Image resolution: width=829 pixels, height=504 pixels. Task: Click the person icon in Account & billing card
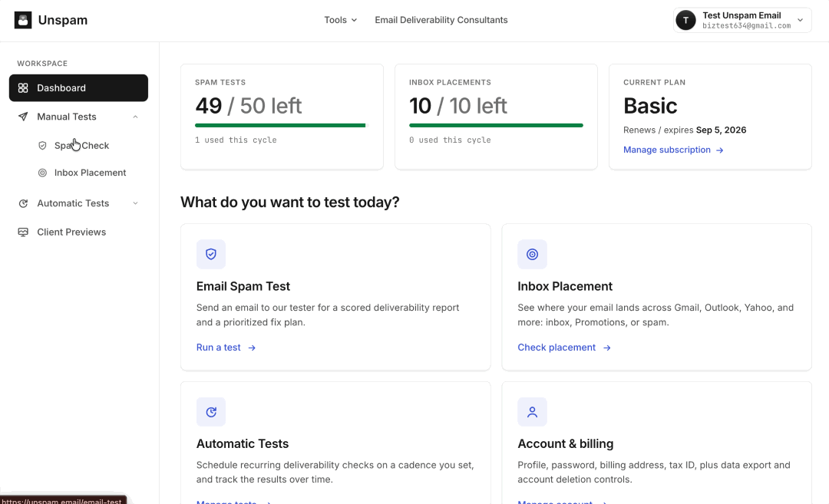point(533,412)
